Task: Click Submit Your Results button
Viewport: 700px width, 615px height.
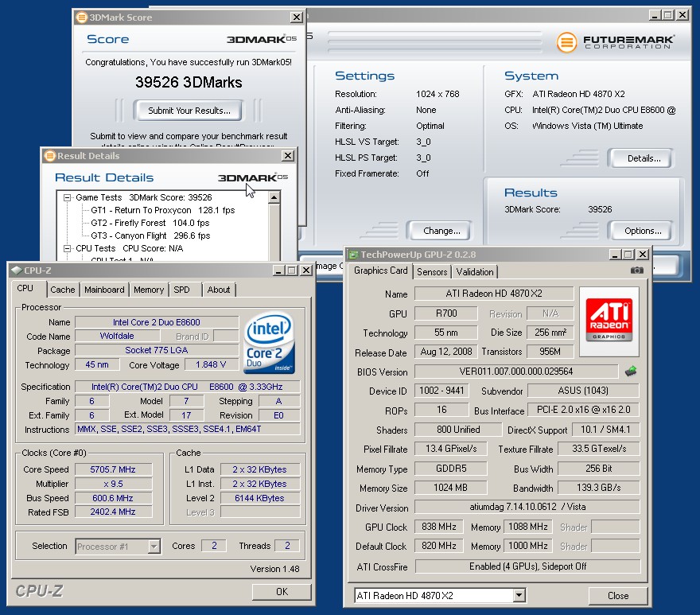Action: pyautogui.click(x=189, y=111)
